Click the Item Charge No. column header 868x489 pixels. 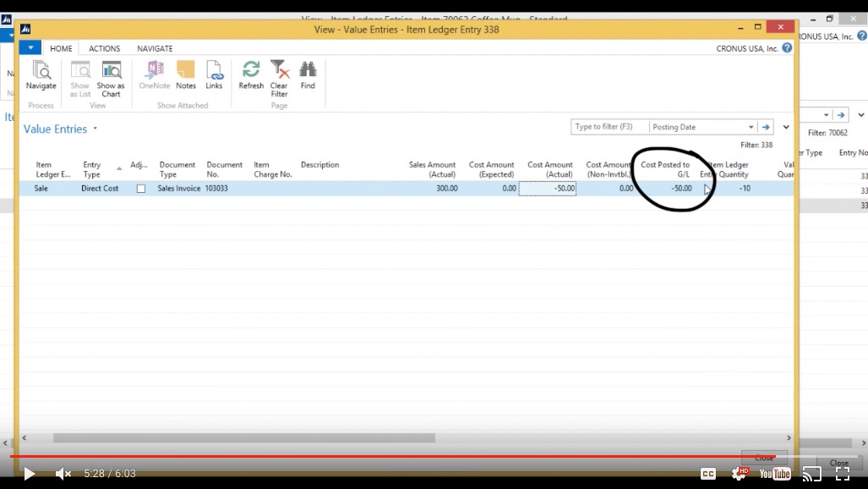[272, 169]
